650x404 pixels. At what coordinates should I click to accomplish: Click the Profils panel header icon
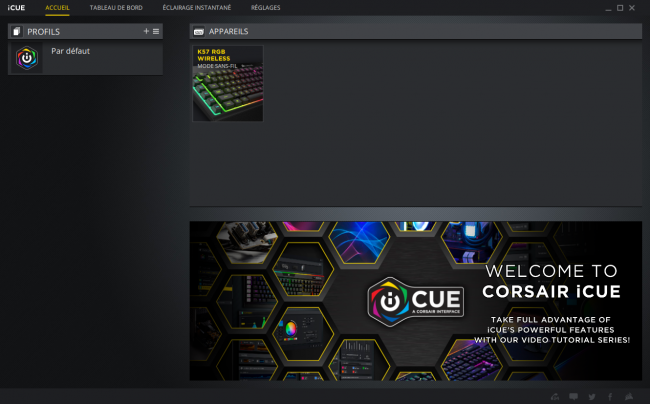click(x=17, y=31)
